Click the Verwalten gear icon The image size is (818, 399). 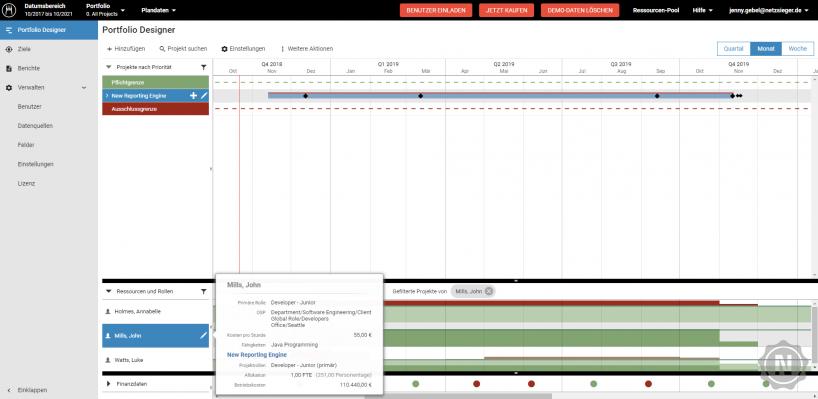coord(8,88)
